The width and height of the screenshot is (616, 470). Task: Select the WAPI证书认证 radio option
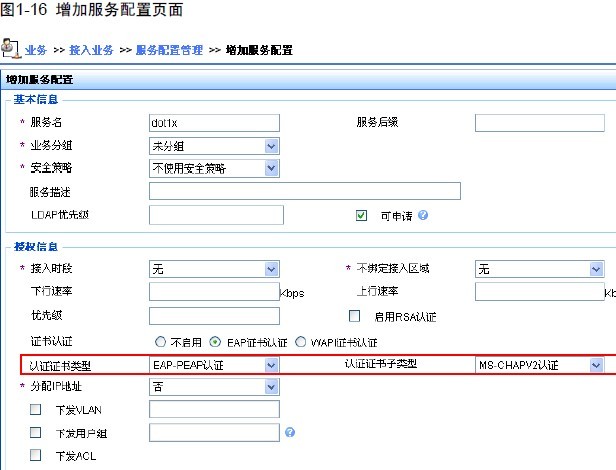pos(301,342)
